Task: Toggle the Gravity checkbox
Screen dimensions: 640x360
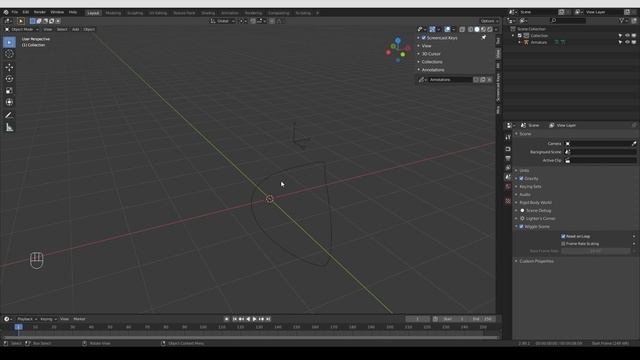Action: click(521, 178)
